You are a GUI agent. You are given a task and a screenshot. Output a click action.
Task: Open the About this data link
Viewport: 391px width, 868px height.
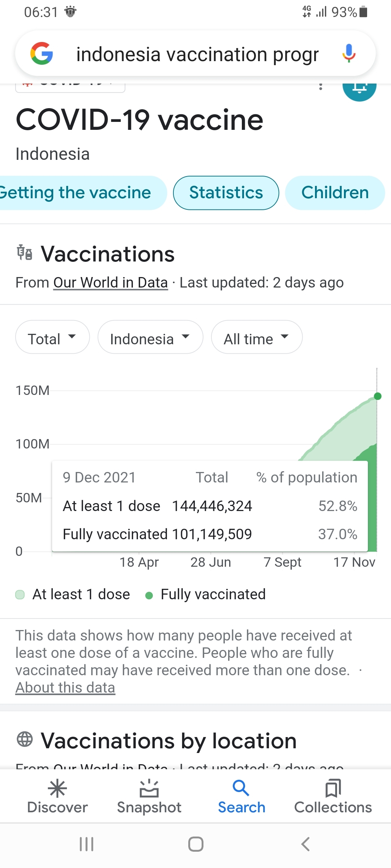(65, 688)
